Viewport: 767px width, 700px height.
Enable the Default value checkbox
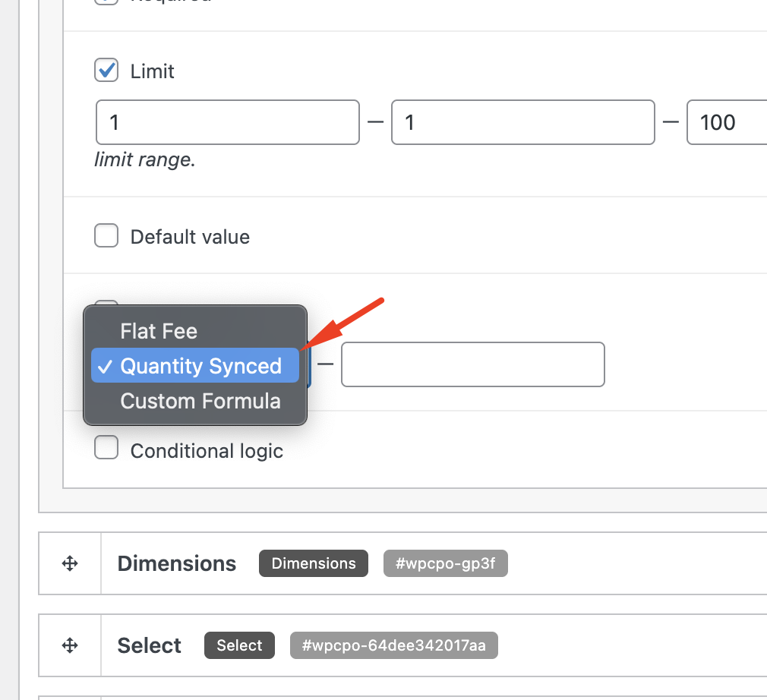(106, 236)
